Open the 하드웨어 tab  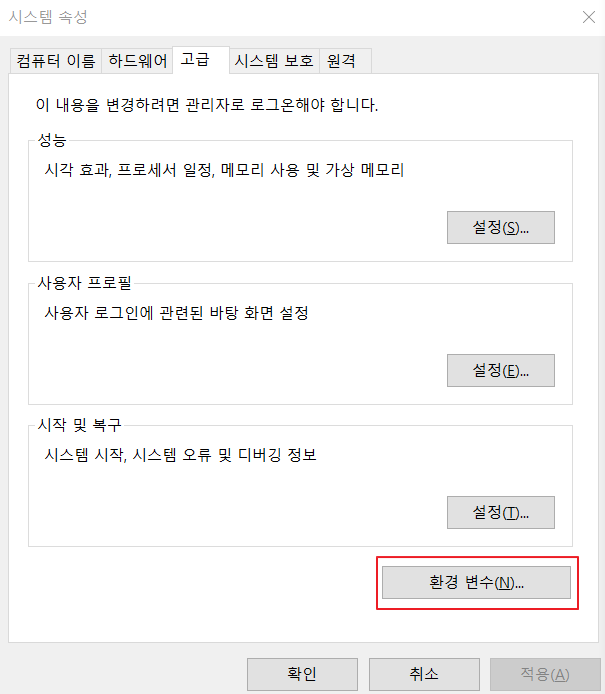(x=137, y=61)
